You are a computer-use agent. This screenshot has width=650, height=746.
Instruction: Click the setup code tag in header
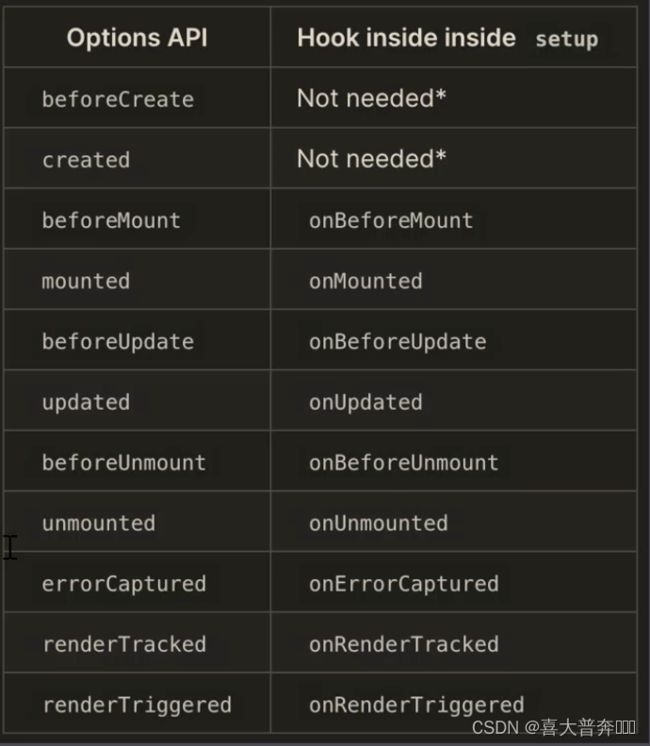(x=567, y=39)
